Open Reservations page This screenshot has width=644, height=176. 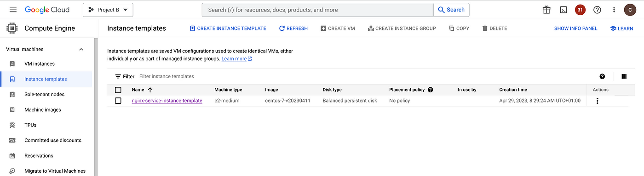tap(39, 156)
